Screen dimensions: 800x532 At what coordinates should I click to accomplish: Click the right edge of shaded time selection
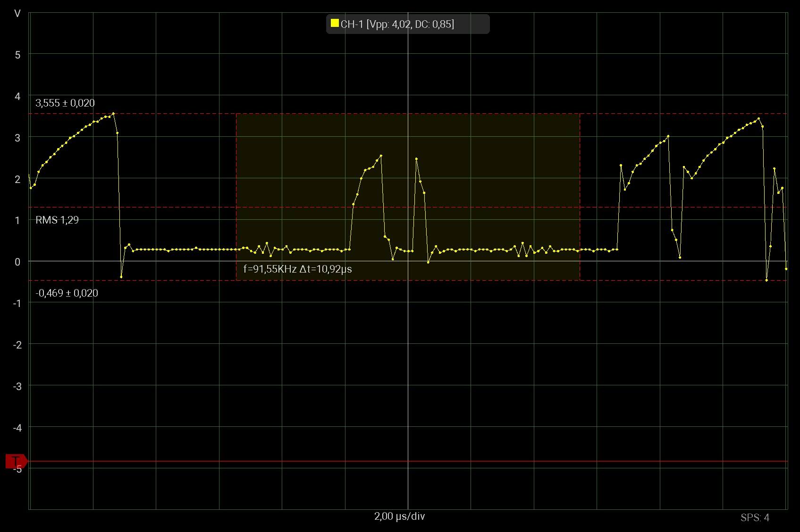tap(580, 197)
